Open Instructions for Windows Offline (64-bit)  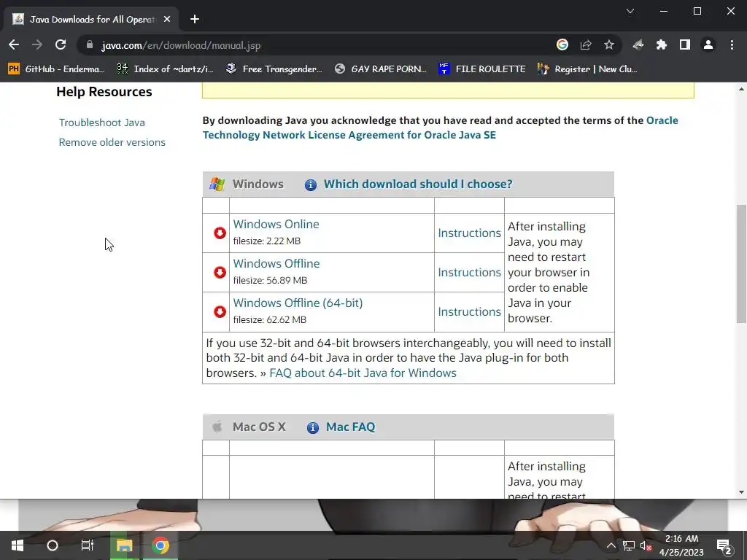(469, 311)
